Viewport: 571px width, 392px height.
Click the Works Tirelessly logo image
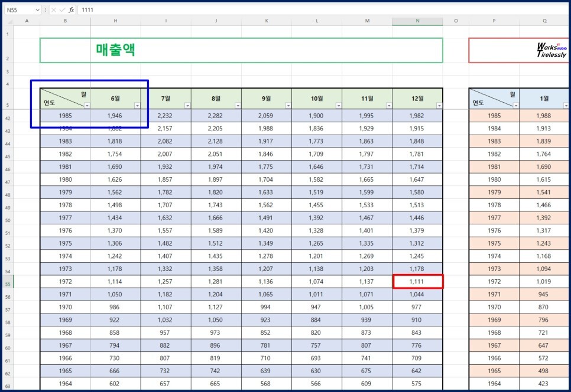coord(551,50)
